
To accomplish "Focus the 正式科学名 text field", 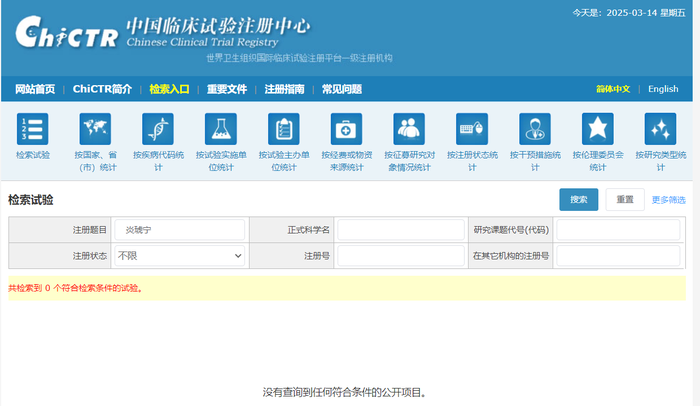I will click(x=402, y=230).
